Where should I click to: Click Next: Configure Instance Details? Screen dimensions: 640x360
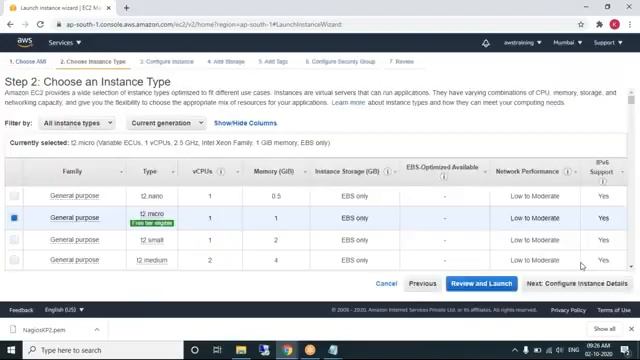[577, 284]
